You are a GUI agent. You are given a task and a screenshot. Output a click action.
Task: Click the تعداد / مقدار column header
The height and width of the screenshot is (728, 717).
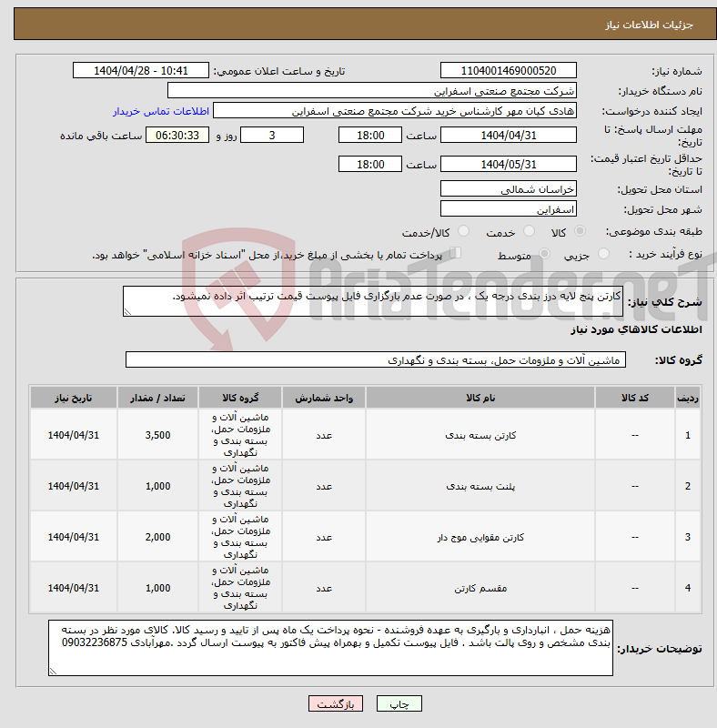(158, 398)
